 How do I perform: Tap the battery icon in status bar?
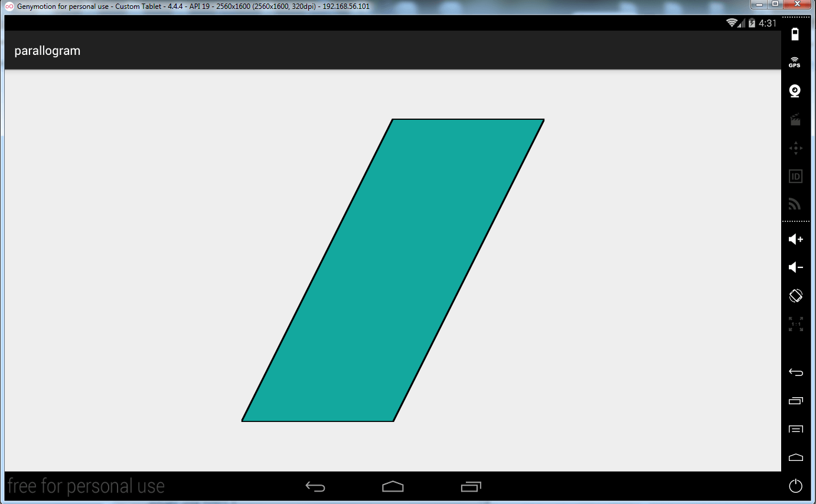point(752,23)
